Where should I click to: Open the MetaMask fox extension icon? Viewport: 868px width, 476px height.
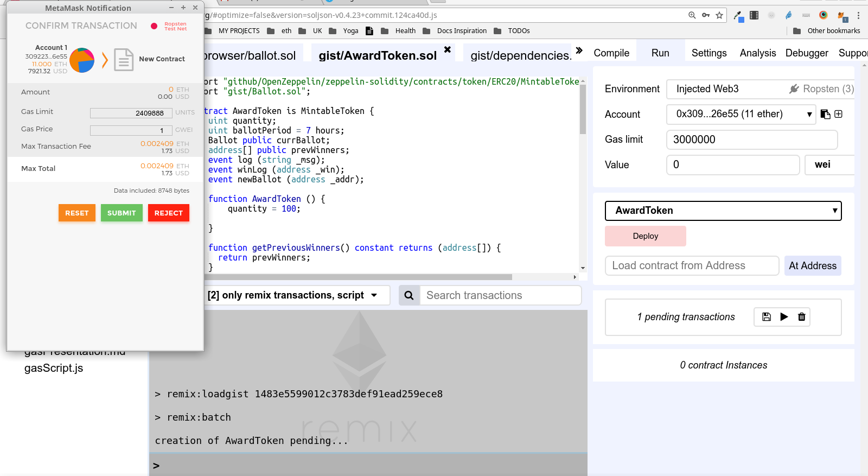click(x=841, y=16)
